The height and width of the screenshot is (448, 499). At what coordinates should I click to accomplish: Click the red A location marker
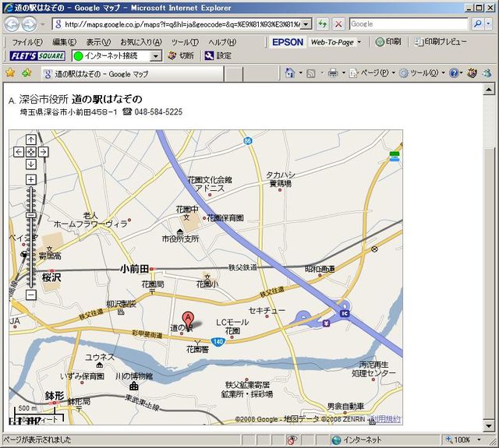[187, 318]
